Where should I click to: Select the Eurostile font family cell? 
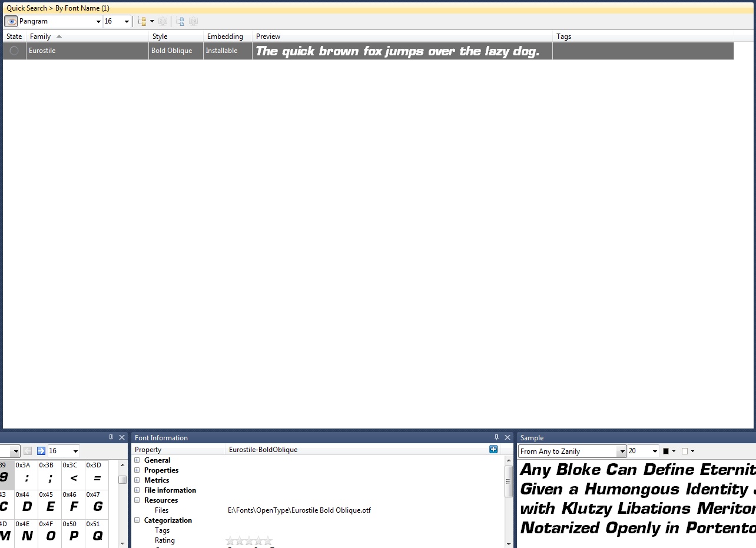87,51
